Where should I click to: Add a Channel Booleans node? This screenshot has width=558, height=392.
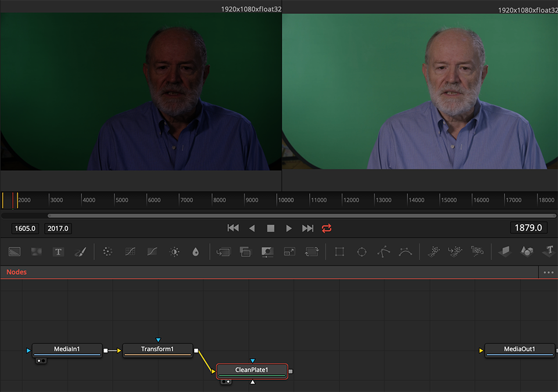click(x=245, y=252)
